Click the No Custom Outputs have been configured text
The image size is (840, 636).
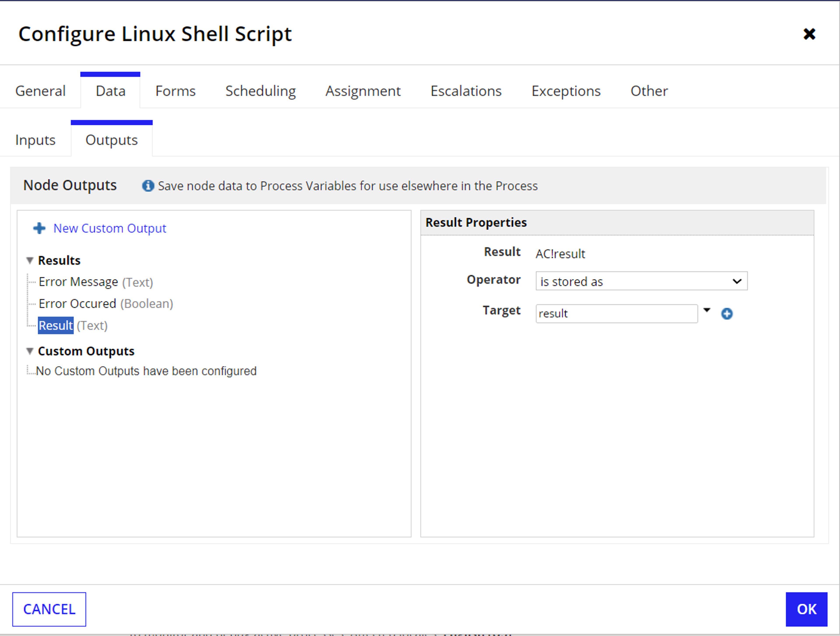coord(146,371)
